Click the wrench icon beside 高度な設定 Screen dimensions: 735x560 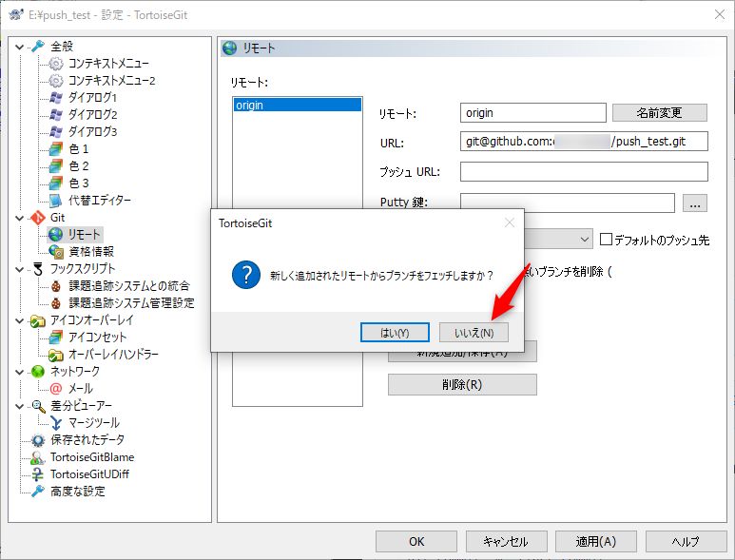[x=37, y=492]
